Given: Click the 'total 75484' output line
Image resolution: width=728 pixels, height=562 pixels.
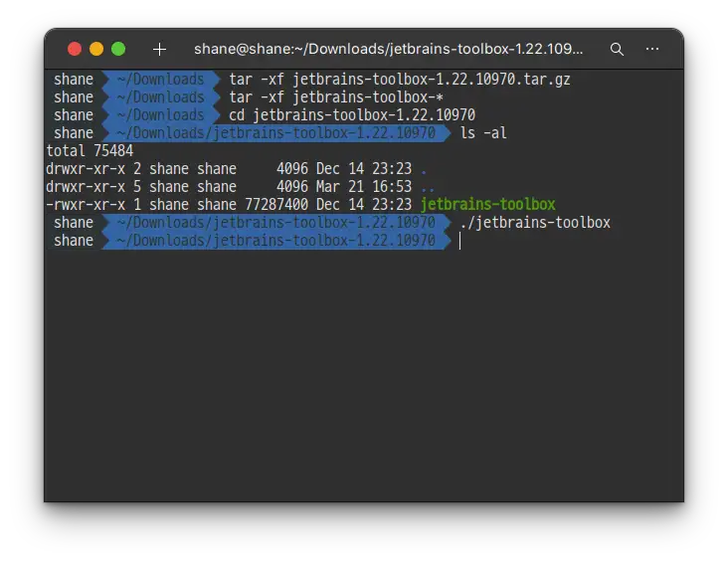Looking at the screenshot, I should 90,151.
